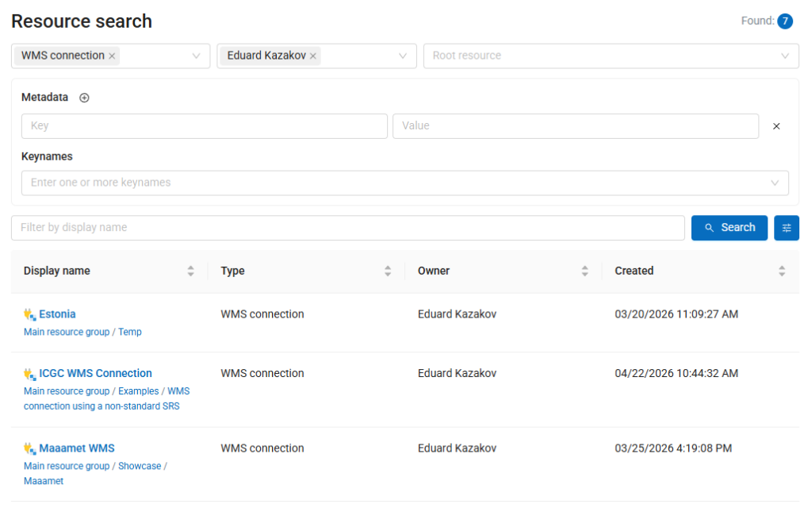
Task: Remove the WMS connection filter tag
Action: pos(112,56)
